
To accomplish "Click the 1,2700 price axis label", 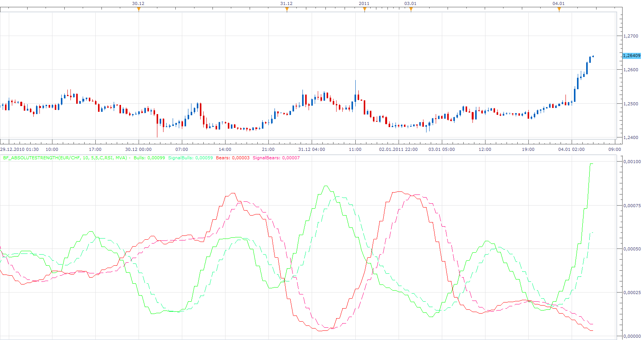I will [x=631, y=36].
